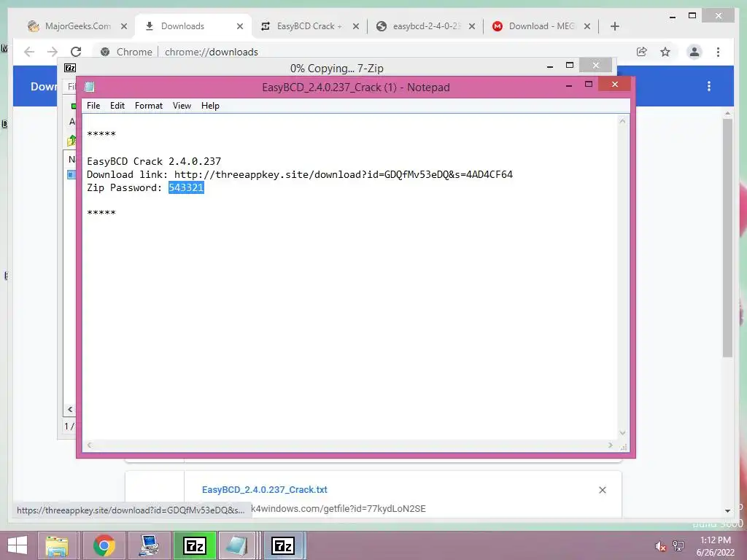Switch to the green 7-Zip taskbar item
The width and height of the screenshot is (747, 560).
[x=194, y=545]
